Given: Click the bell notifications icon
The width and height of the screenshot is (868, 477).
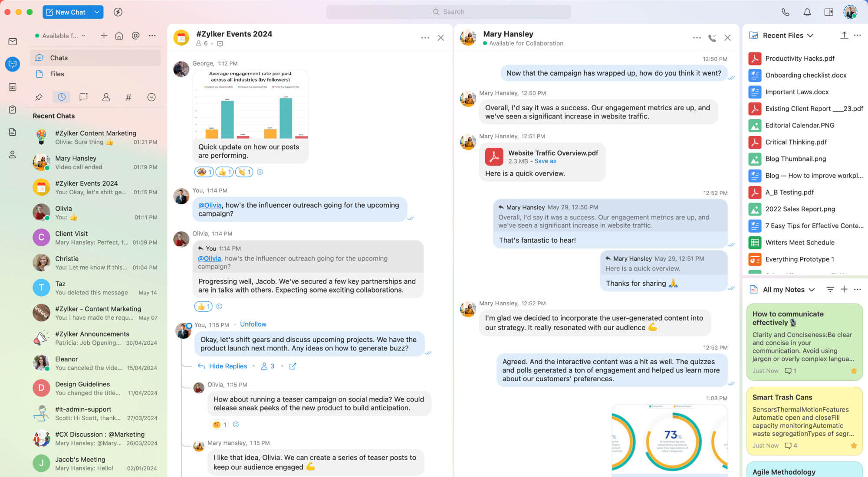Looking at the screenshot, I should tap(807, 12).
